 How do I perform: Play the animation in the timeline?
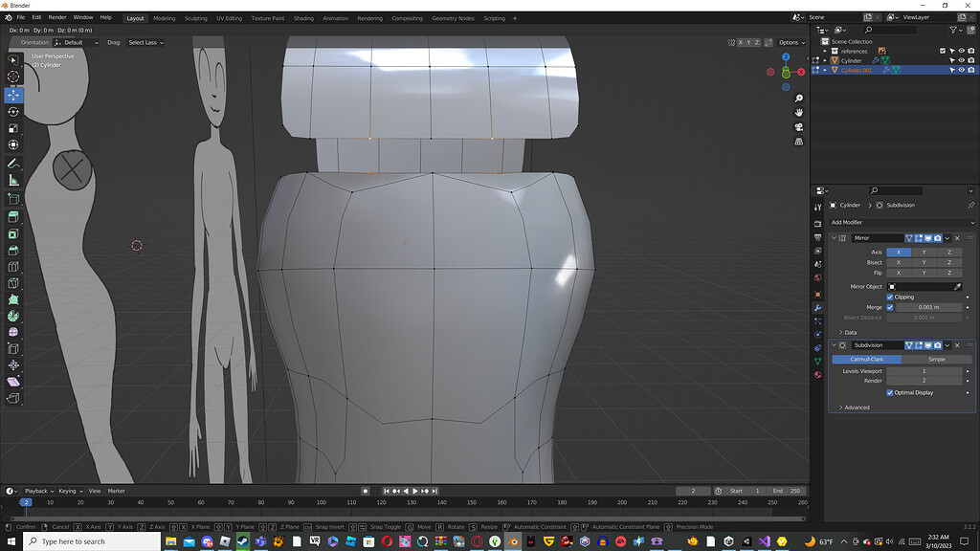point(415,491)
